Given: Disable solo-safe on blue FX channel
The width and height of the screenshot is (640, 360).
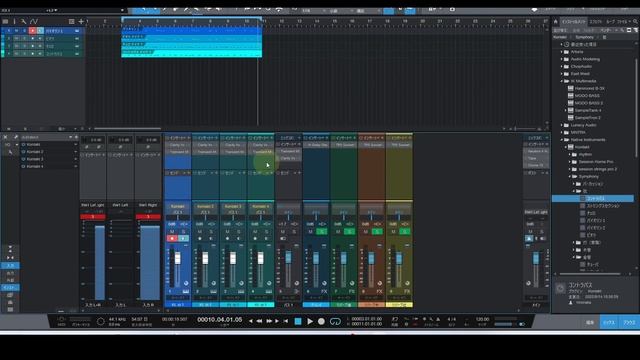Looking at the screenshot, I should tap(322, 231).
